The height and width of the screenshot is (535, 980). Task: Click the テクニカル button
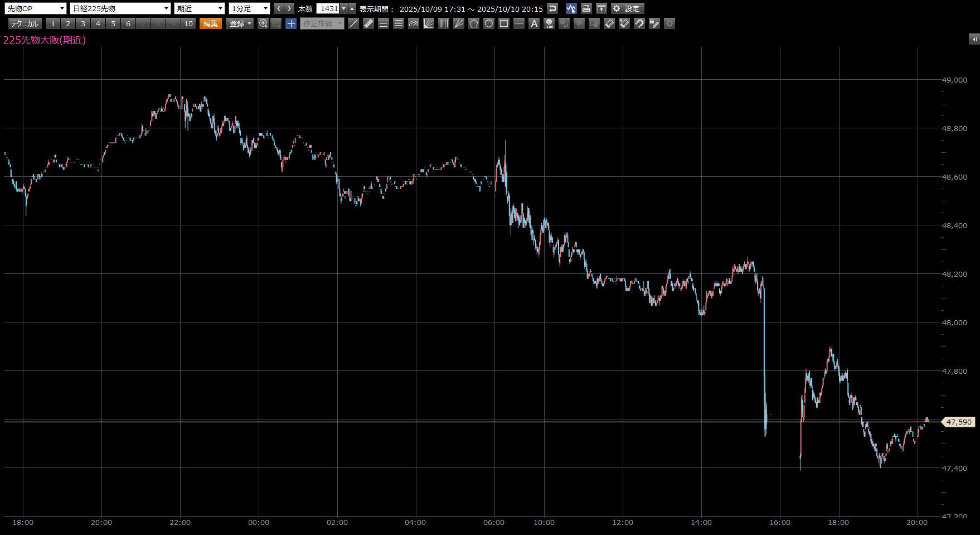(x=25, y=23)
